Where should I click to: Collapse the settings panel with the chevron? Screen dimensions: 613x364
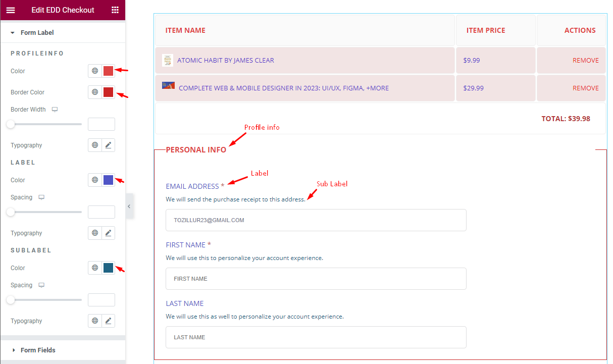[x=130, y=206]
